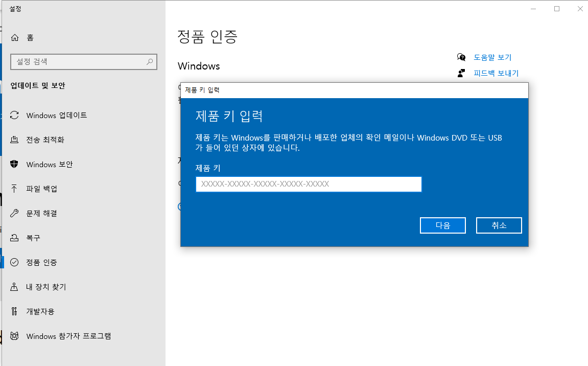The width and height of the screenshot is (588, 366).
Task: Open the 도움말 보기 link
Action: point(492,57)
